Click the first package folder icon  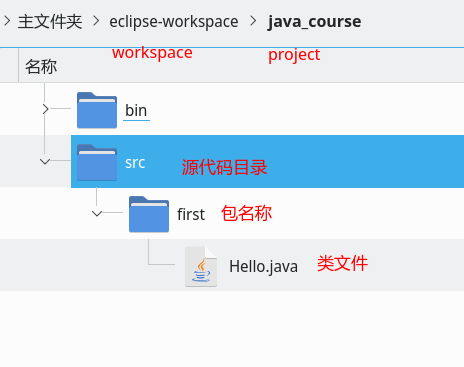click(149, 214)
